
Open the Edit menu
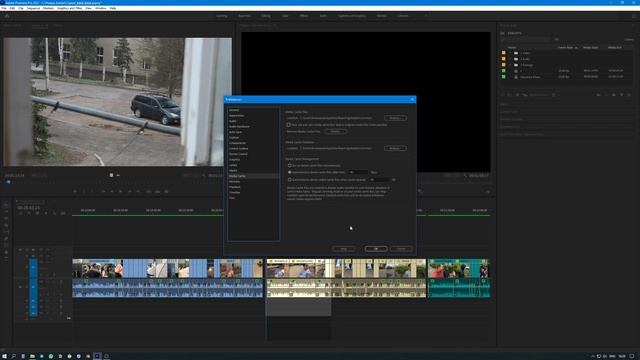12,8
